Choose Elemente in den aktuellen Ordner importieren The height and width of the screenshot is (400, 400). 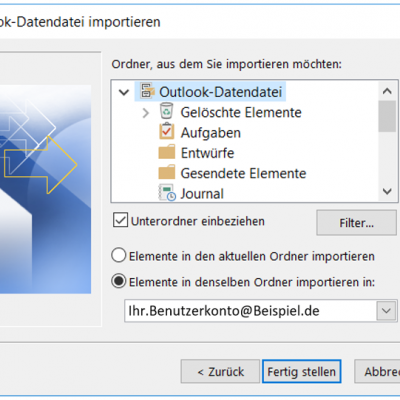coord(119,256)
